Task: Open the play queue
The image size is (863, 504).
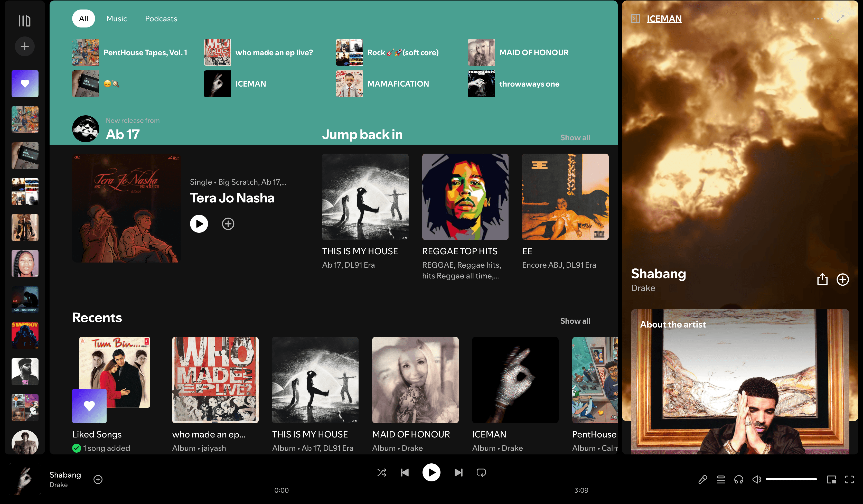Action: [721, 479]
